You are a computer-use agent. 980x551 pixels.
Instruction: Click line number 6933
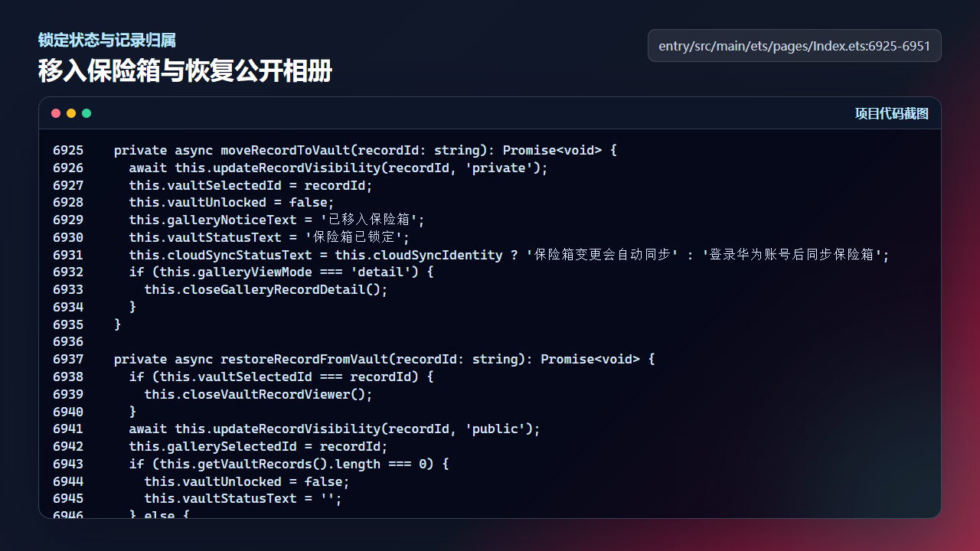pos(68,289)
